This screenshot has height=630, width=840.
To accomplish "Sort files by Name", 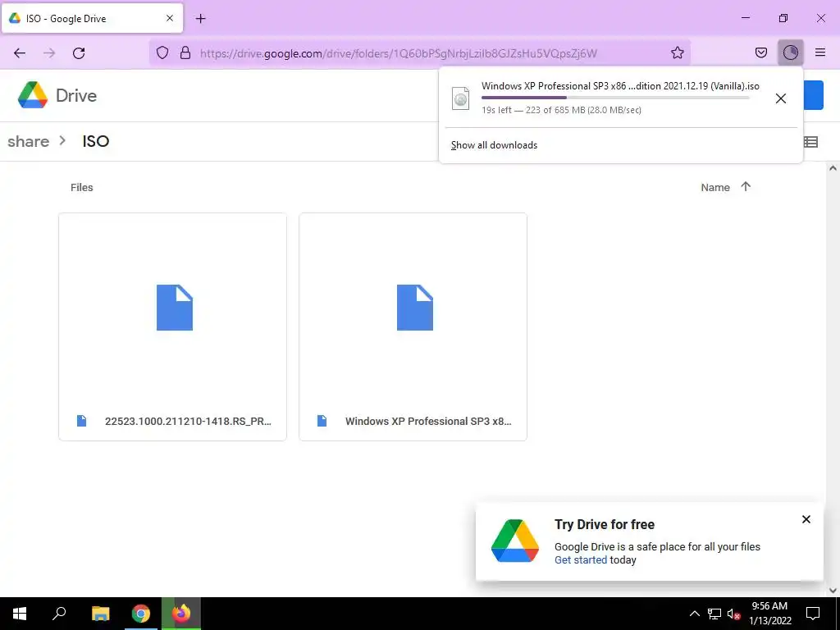I will [x=715, y=188].
